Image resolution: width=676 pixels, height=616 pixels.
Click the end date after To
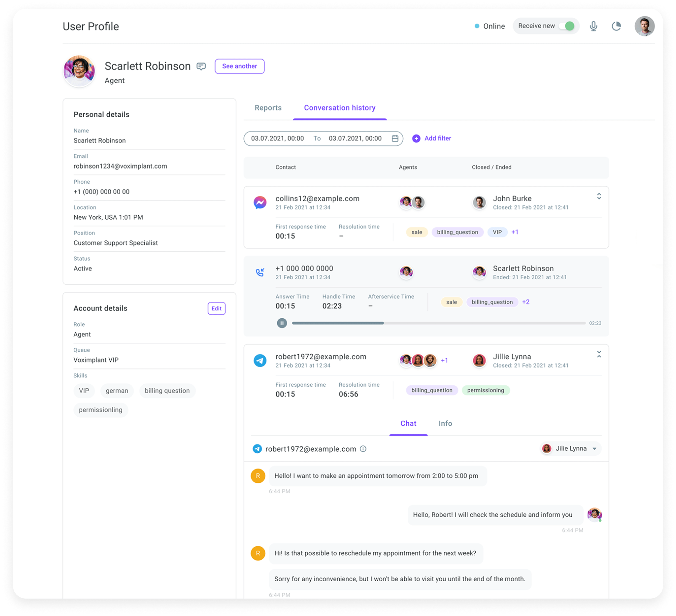click(355, 138)
